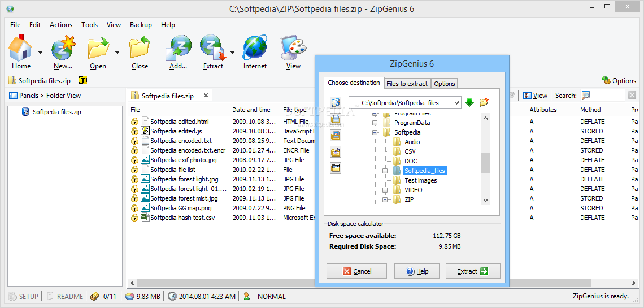Image resolution: width=644 pixels, height=308 pixels.
Task: Click Options in top right corner
Action: pyautogui.click(x=619, y=80)
